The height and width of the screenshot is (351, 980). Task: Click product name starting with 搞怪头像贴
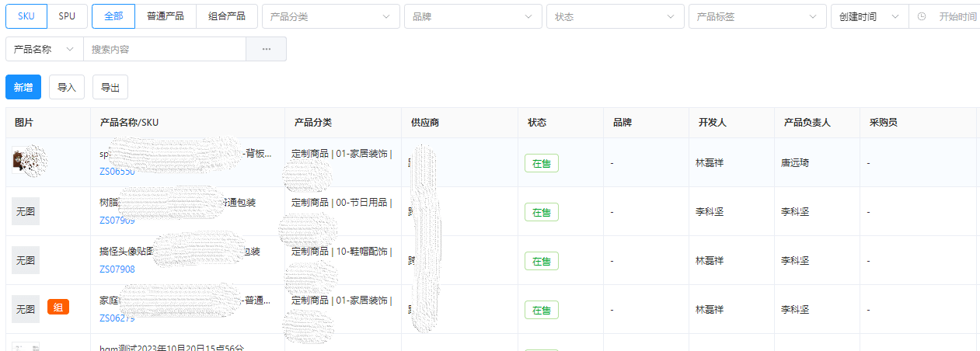click(180, 252)
